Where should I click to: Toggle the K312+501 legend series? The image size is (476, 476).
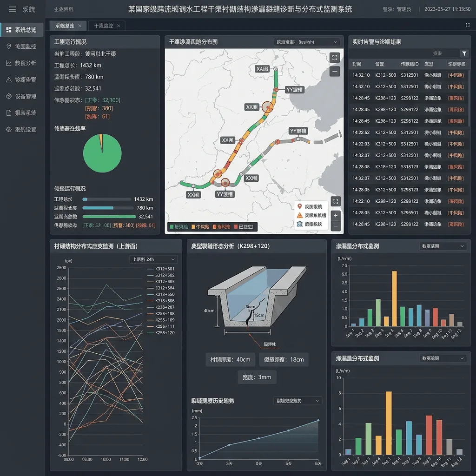tap(161, 269)
